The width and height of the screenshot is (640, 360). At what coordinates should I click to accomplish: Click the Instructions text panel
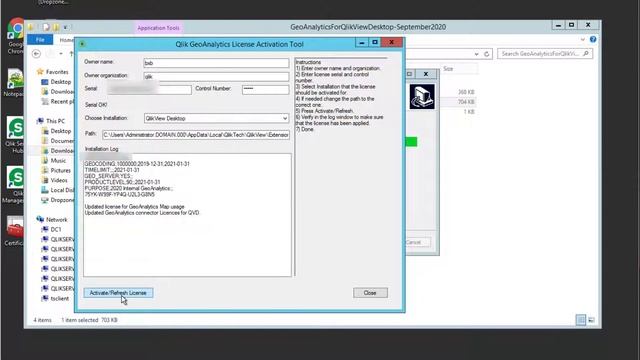click(x=341, y=167)
